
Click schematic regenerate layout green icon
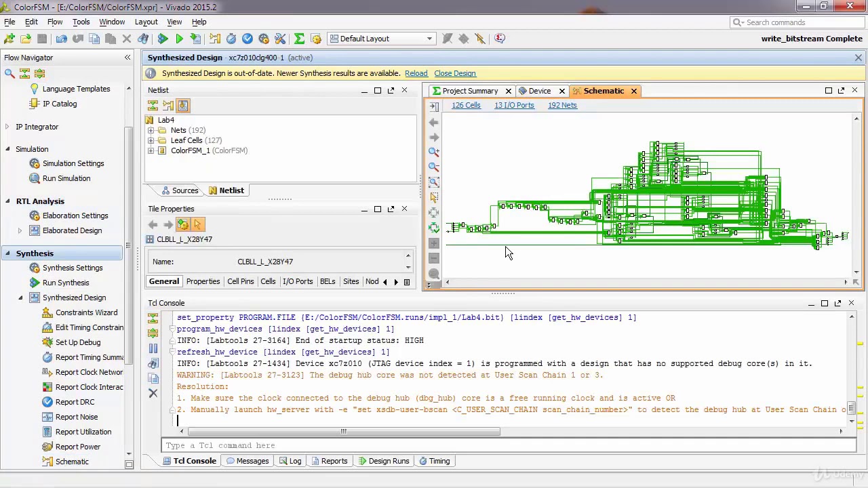coord(434,228)
